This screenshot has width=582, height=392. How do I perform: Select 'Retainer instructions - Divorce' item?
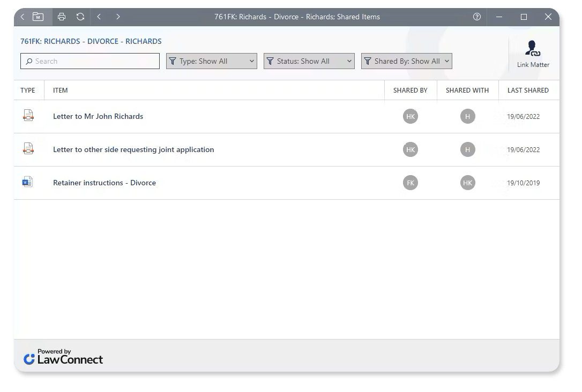(x=105, y=183)
